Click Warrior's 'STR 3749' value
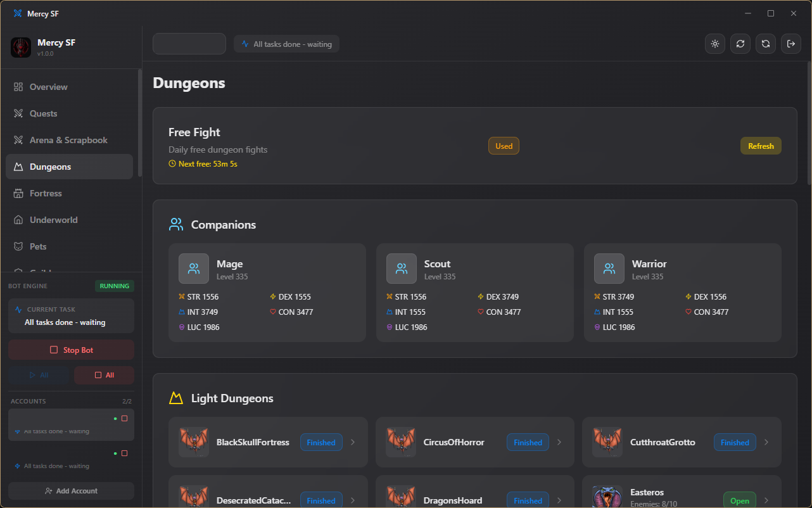The width and height of the screenshot is (812, 508). coord(618,296)
